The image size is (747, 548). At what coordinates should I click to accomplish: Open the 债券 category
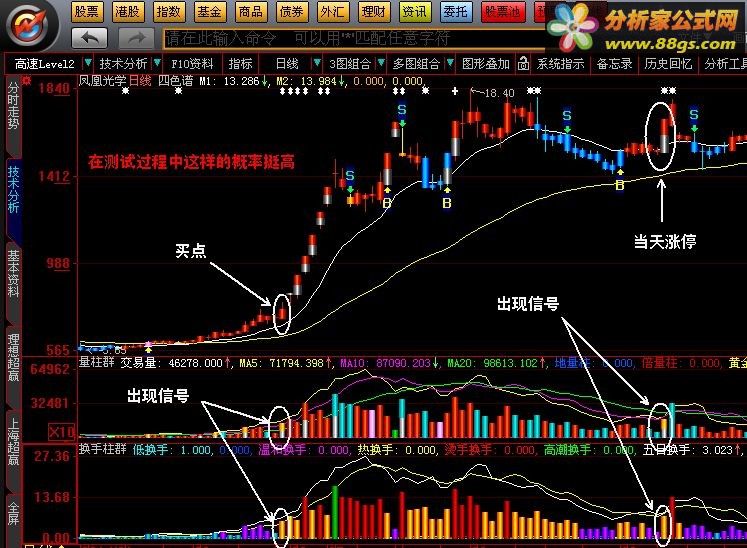292,12
